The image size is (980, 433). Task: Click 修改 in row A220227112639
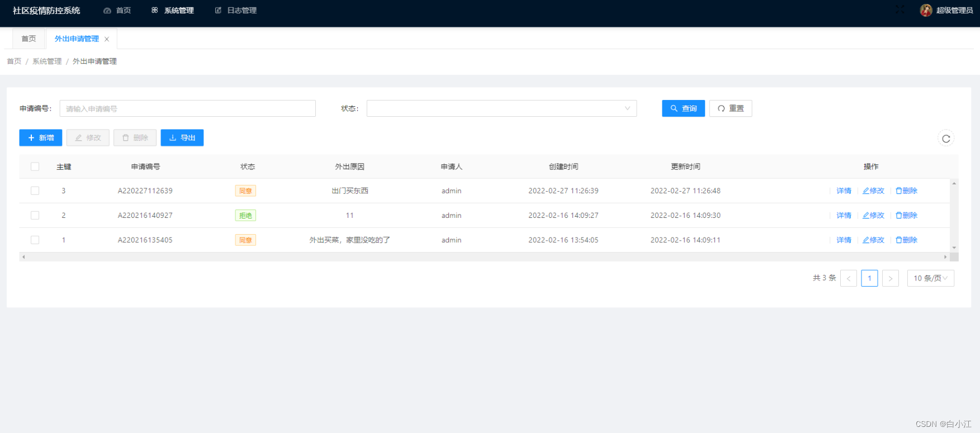tap(873, 191)
